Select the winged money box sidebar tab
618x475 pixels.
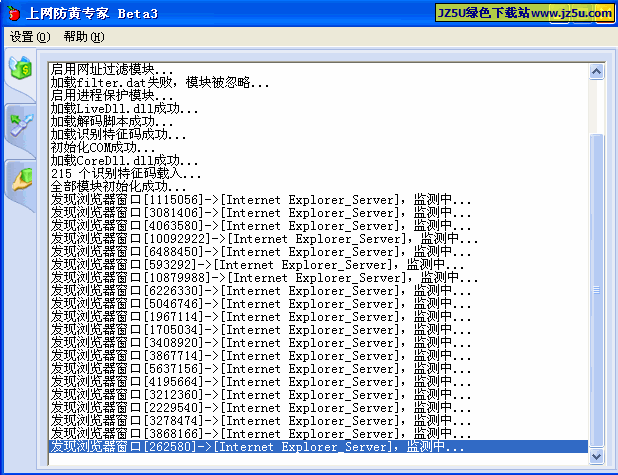click(21, 68)
